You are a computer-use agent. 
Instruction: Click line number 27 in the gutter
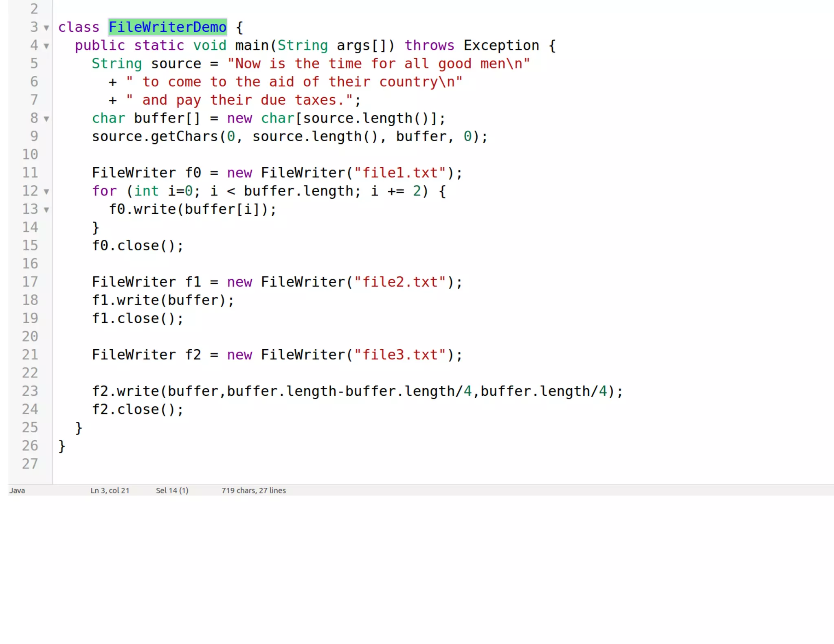click(30, 464)
